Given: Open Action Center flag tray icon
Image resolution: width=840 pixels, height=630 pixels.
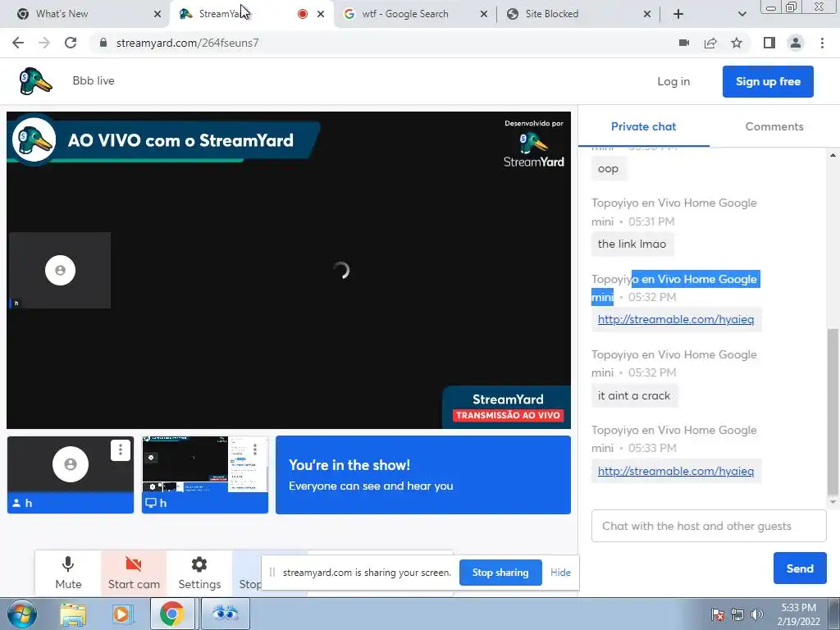Looking at the screenshot, I should pos(717,614).
